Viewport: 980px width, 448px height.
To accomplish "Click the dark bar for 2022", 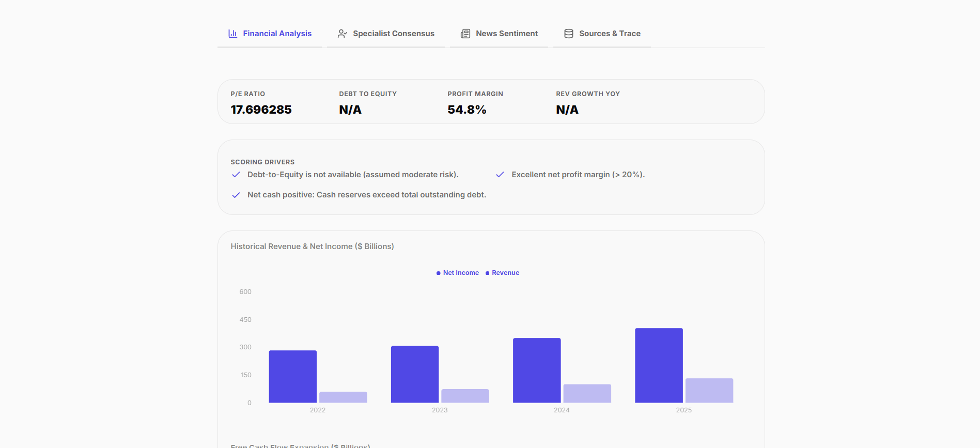I will click(x=293, y=377).
